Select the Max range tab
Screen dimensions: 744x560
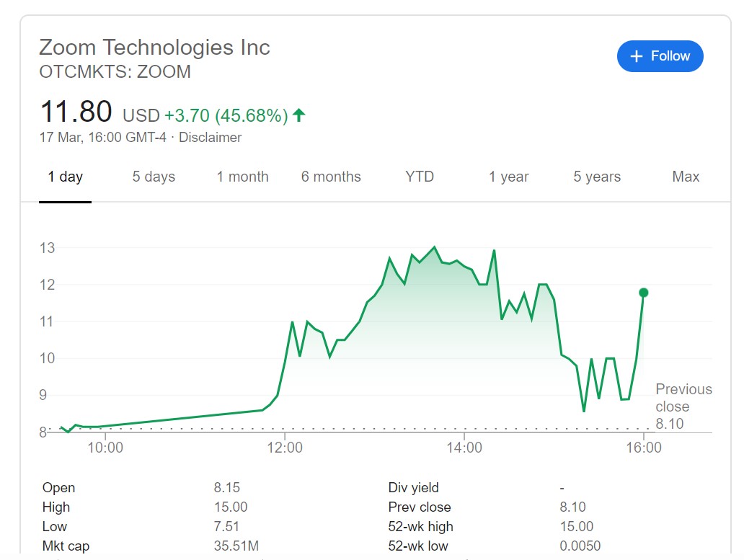[686, 177]
